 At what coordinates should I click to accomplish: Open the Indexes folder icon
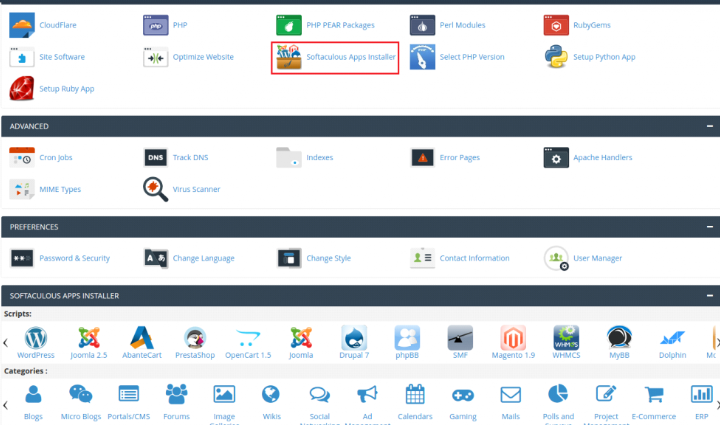(289, 157)
